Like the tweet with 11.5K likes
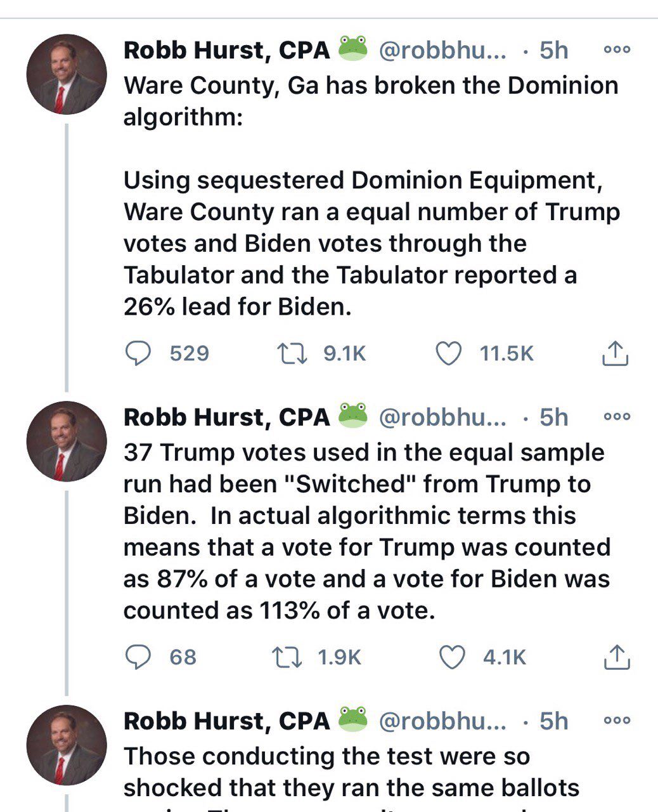Image resolution: width=658 pixels, height=812 pixels. (449, 353)
